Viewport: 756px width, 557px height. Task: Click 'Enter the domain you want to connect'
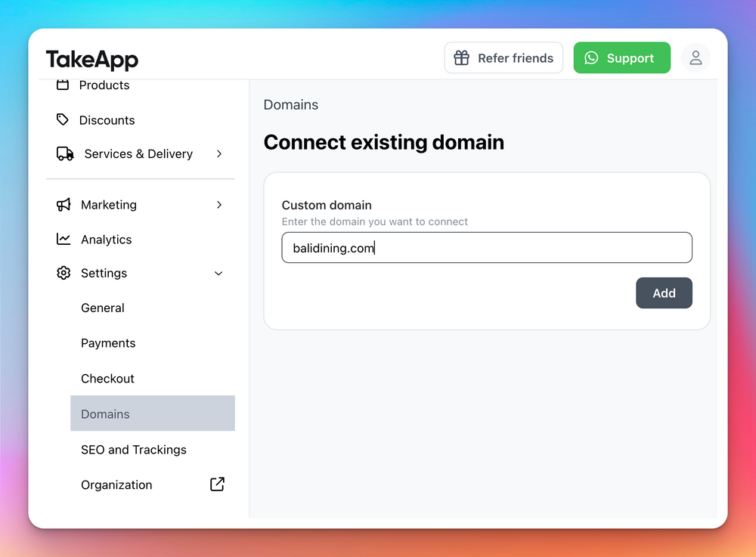pos(375,221)
